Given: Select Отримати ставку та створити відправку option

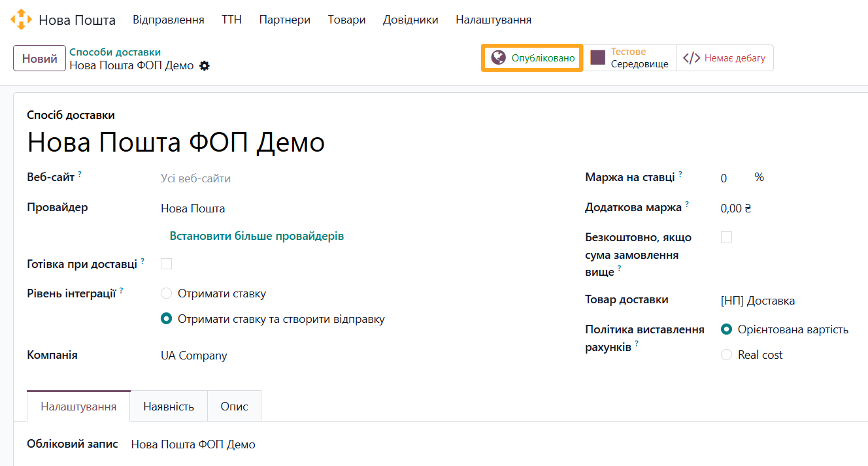Looking at the screenshot, I should pyautogui.click(x=166, y=319).
